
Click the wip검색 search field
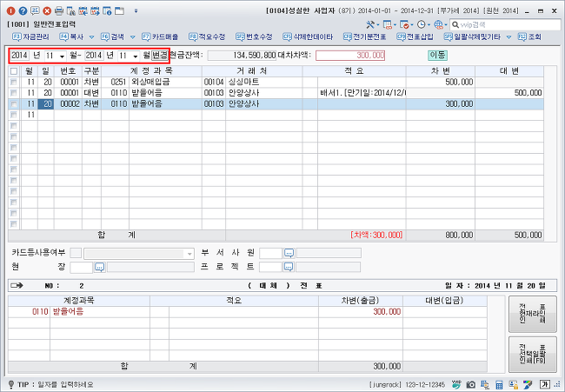coord(506,24)
